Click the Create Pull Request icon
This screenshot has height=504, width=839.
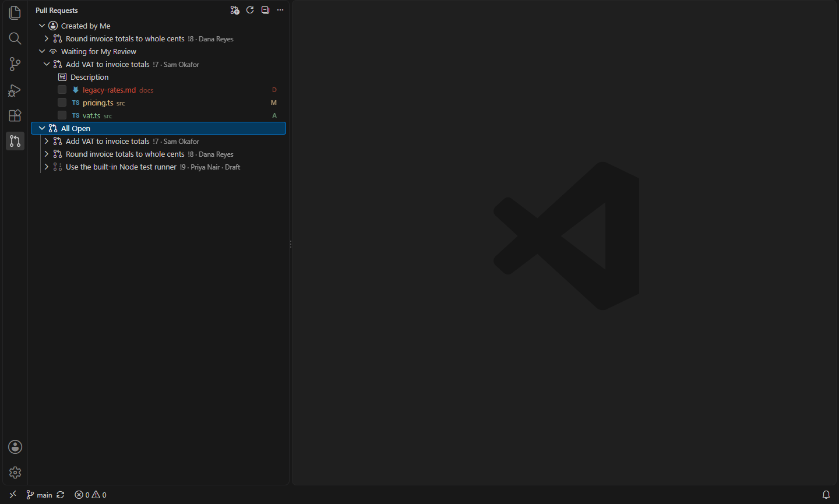coord(235,10)
